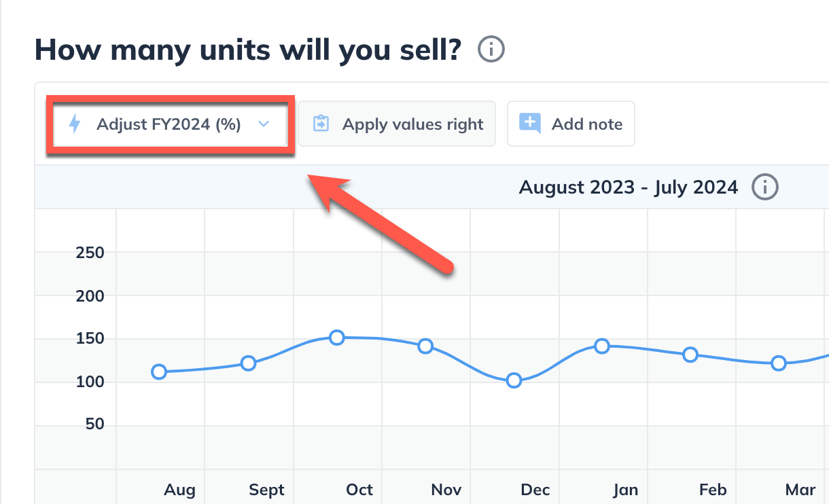This screenshot has height=504, width=829.
Task: Click the Add note speech bubble icon
Action: (x=530, y=124)
